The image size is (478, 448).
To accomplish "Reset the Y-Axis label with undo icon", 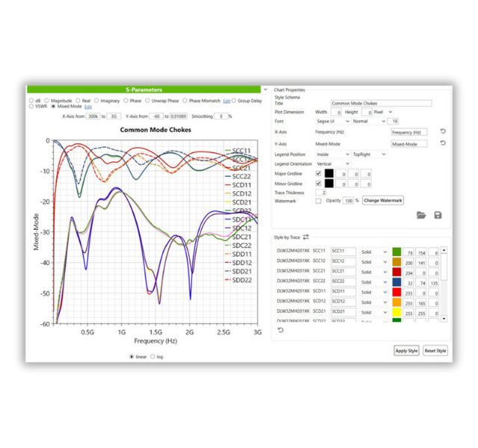I will point(442,143).
